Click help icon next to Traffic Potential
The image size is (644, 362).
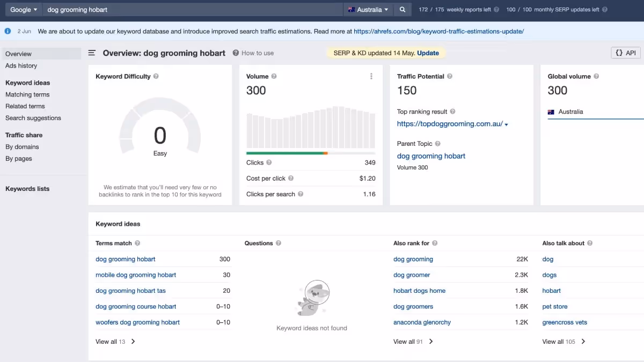click(x=450, y=76)
